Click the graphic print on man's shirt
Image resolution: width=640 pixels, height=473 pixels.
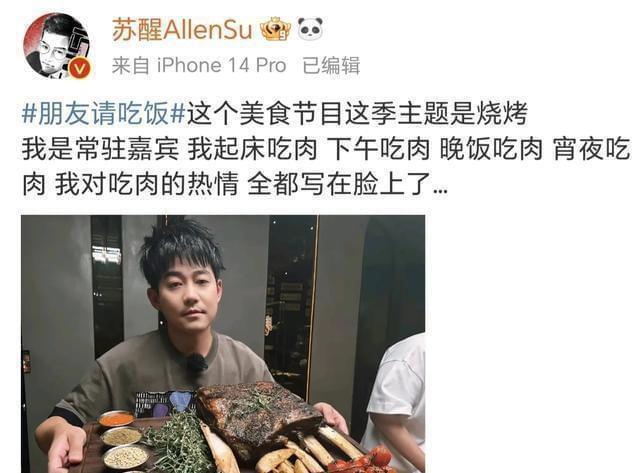165,403
